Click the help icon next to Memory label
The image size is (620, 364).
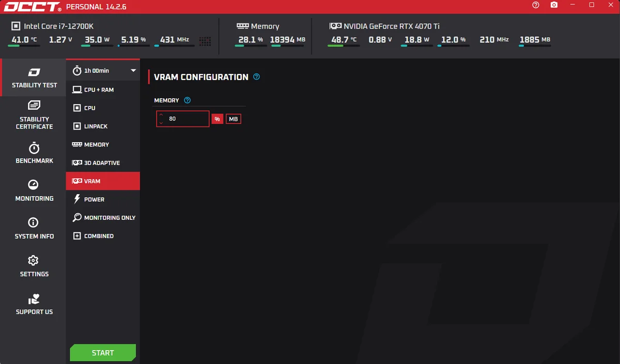point(188,100)
